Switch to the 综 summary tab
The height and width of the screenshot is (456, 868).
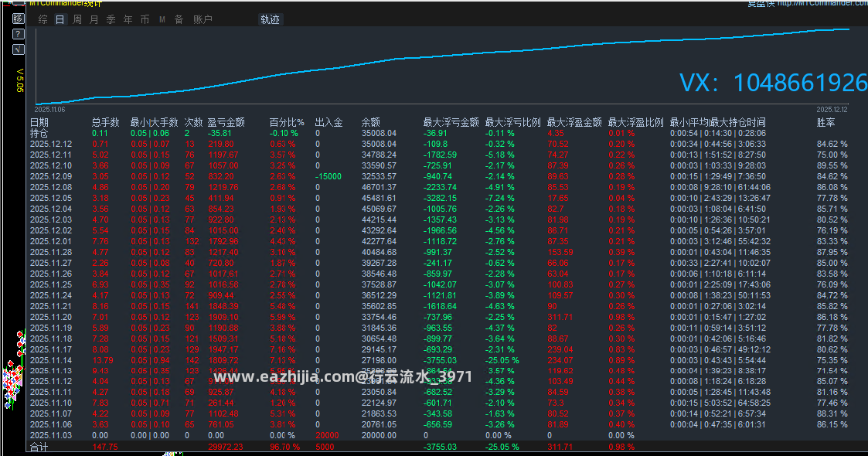(43, 19)
